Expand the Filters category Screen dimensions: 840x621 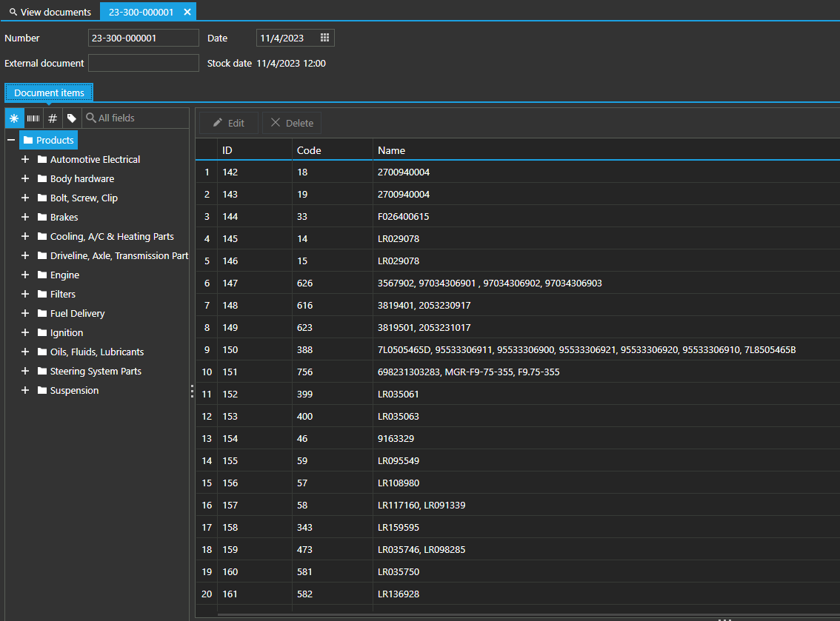[25, 294]
